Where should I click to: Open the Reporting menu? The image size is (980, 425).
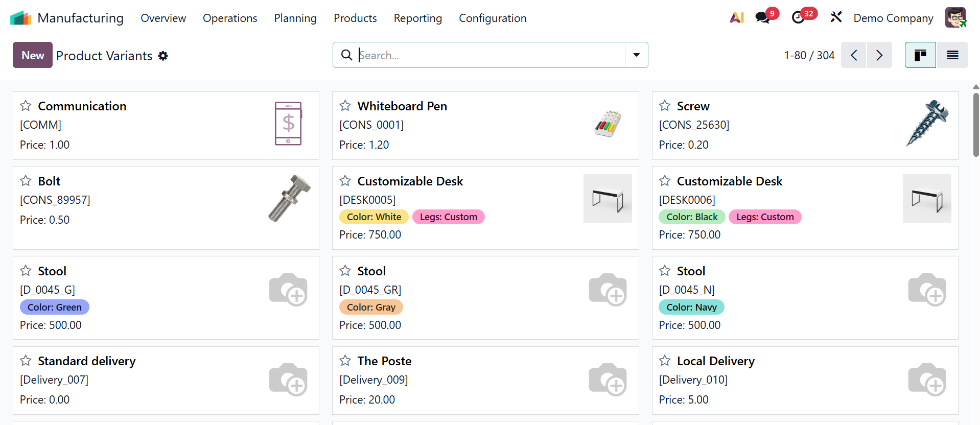[x=417, y=18]
